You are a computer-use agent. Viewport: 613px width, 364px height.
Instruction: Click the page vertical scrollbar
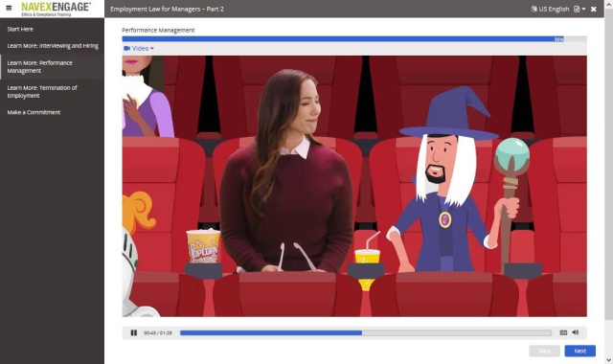[608, 182]
